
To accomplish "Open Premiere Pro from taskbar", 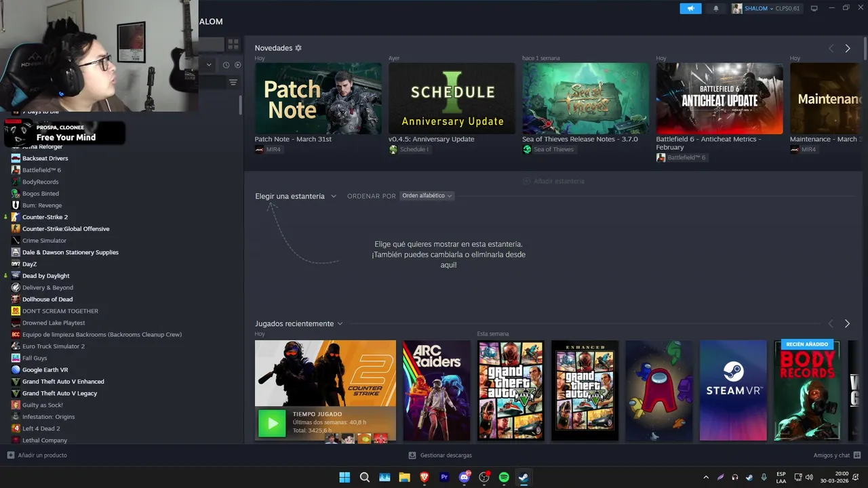I will point(444,477).
